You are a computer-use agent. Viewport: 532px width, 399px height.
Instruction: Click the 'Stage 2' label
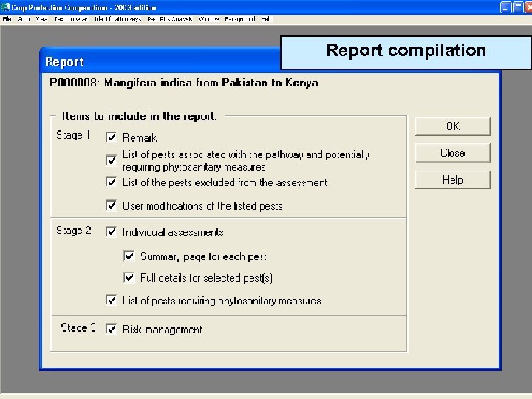click(74, 231)
